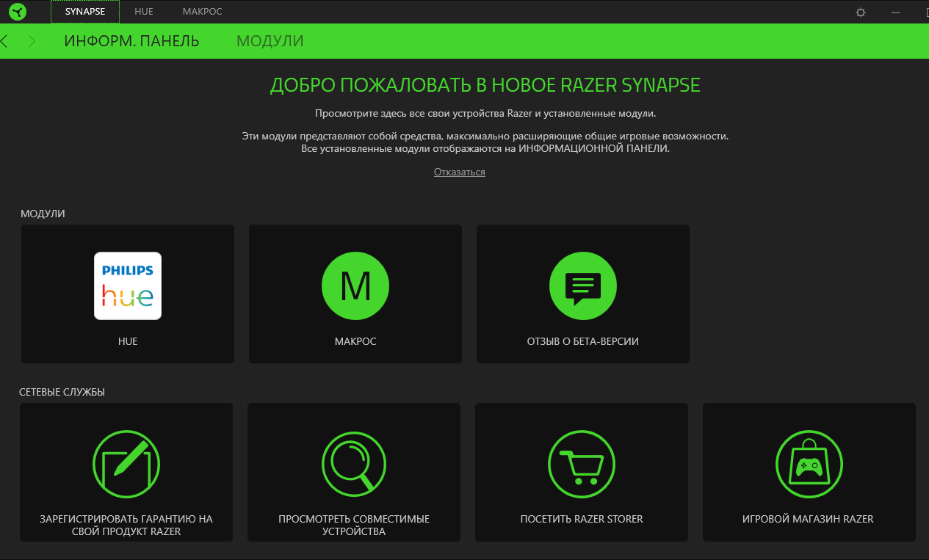Go forward with the right arrow
929x560 pixels.
32,41
